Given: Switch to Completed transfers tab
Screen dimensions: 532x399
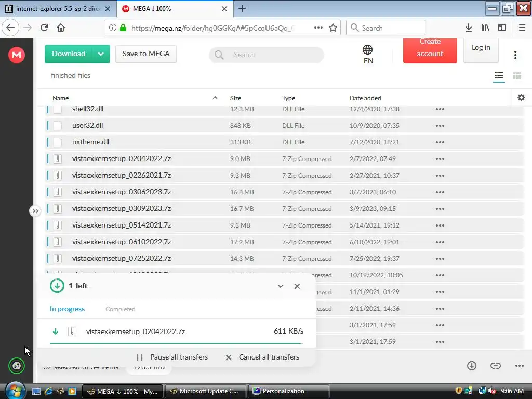Looking at the screenshot, I should 120,309.
